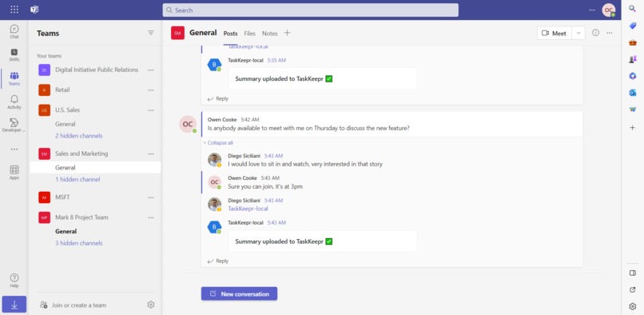Screen dimensions: 644x315
Task: Select General channel under Sales and Marketing
Action: pyautogui.click(x=95, y=167)
